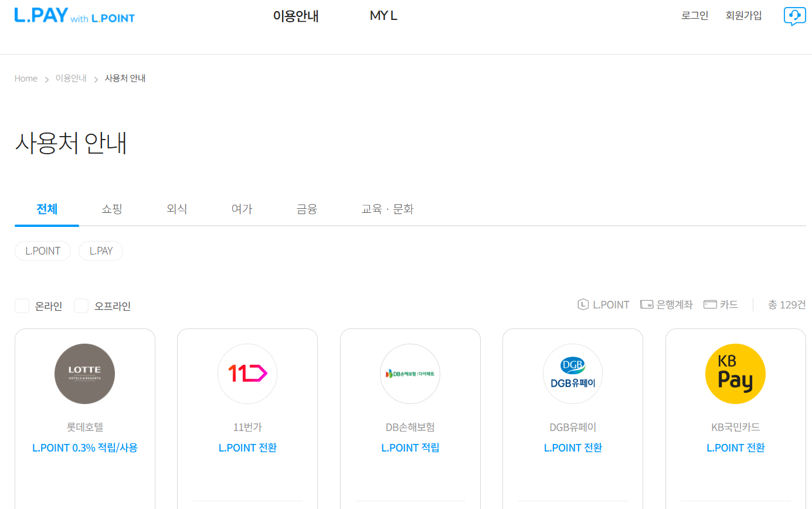
Task: Click the DGB유페이 logo icon
Action: 573,374
